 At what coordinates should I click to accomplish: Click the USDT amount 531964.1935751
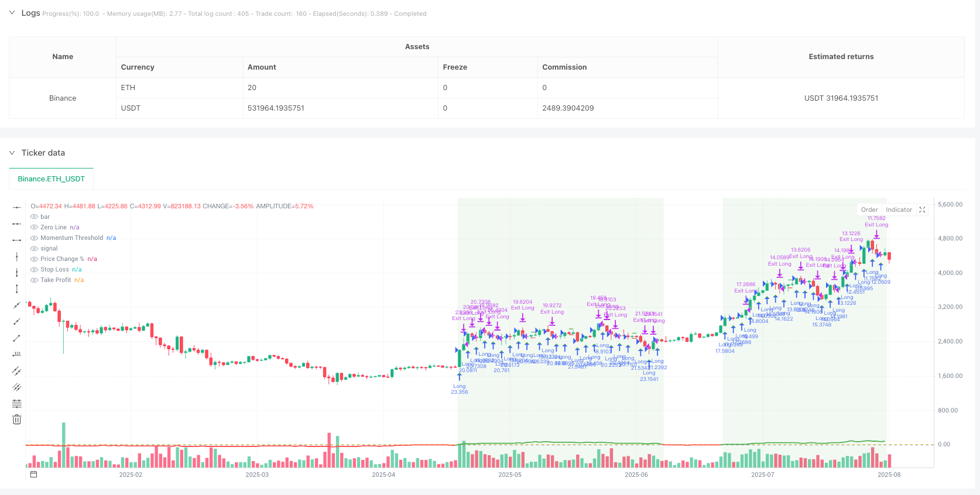tap(276, 108)
